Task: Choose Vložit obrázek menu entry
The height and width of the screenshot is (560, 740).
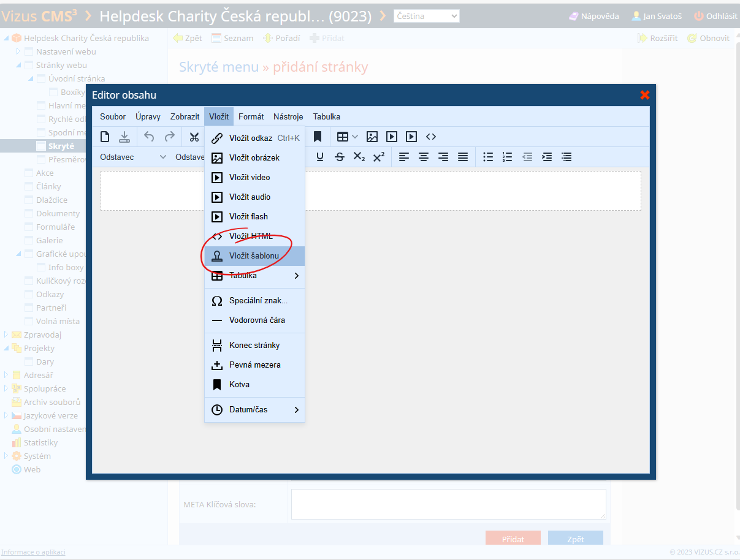Action: pos(254,158)
